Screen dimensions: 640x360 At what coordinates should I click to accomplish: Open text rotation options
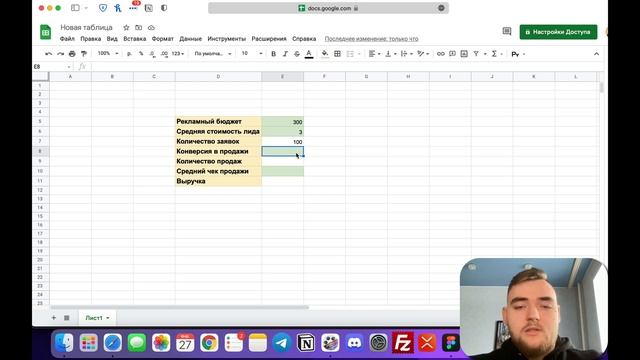click(423, 53)
